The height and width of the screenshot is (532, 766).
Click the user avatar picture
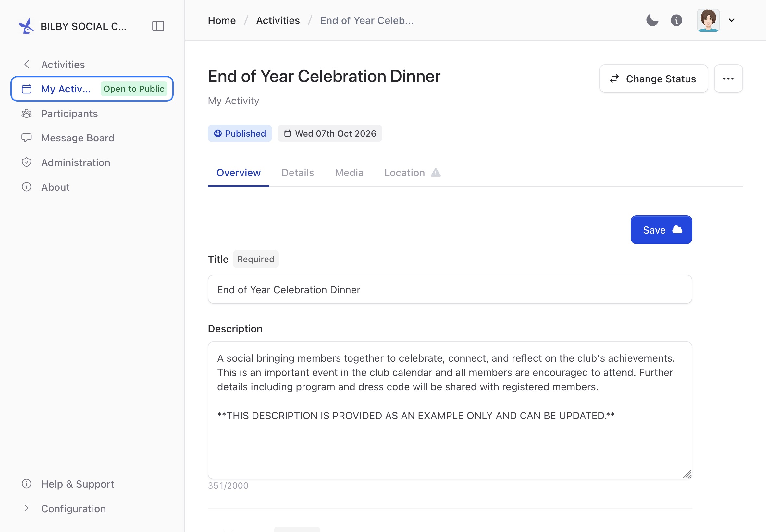click(708, 20)
